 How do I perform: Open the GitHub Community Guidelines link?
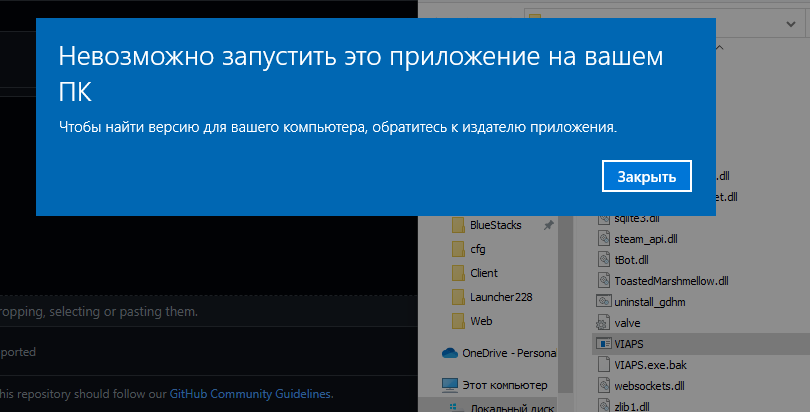tap(251, 394)
